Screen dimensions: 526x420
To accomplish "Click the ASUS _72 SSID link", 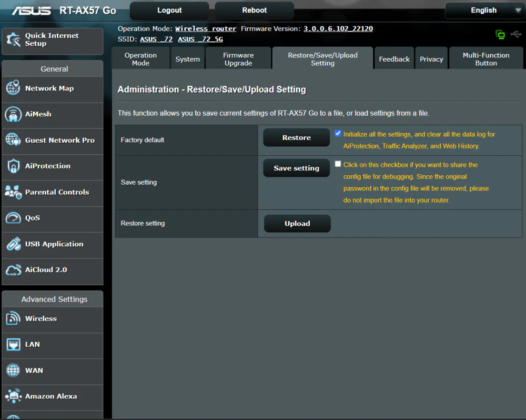I will tap(156, 39).
